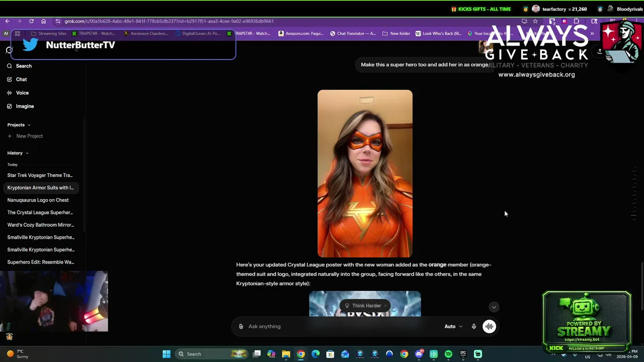Open the Look Who's Back bookmark
This screenshot has width=644, height=362.
[438, 34]
